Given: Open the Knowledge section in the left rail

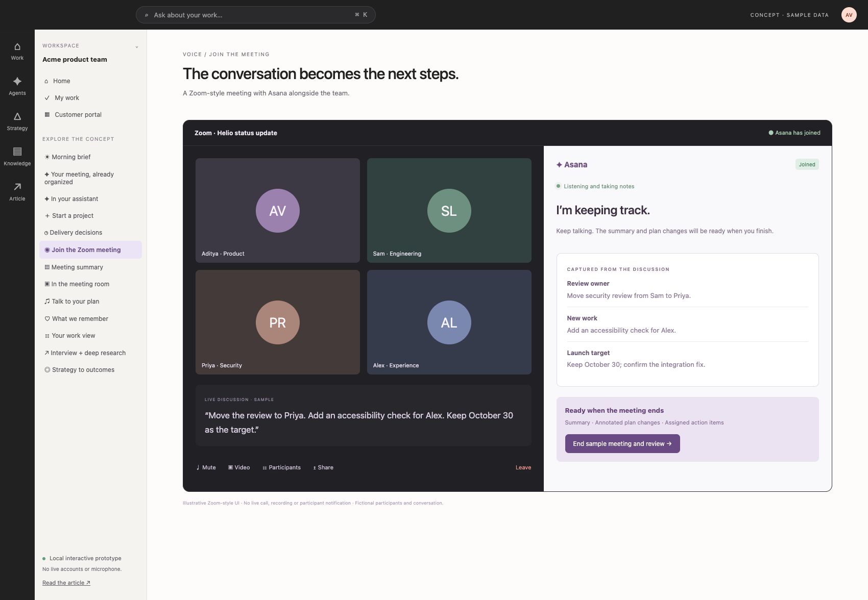Looking at the screenshot, I should [17, 157].
